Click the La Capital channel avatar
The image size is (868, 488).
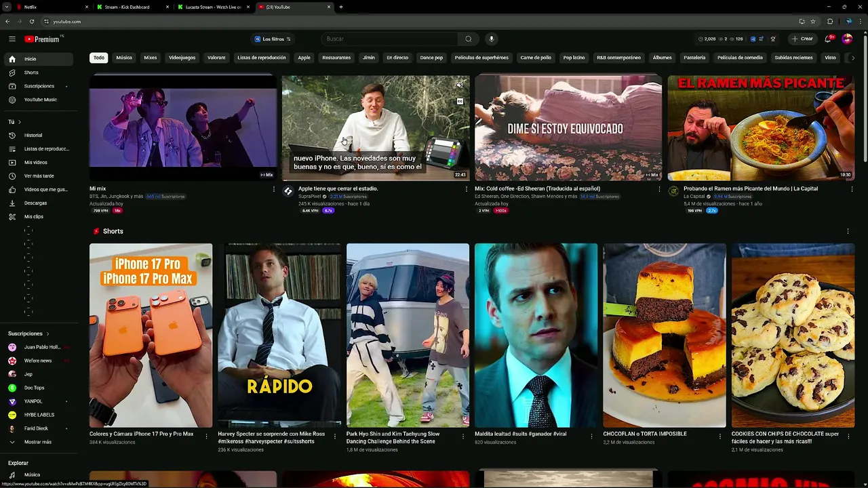point(673,191)
